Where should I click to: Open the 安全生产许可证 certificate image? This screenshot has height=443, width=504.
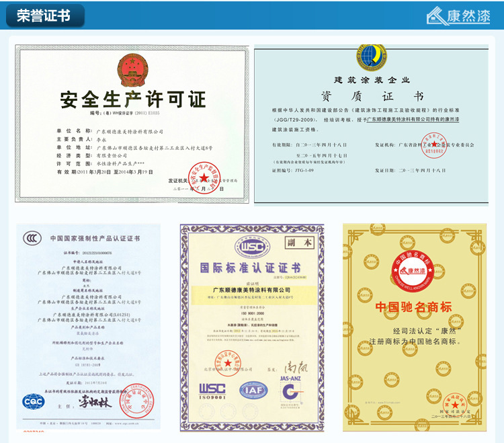click(x=132, y=124)
